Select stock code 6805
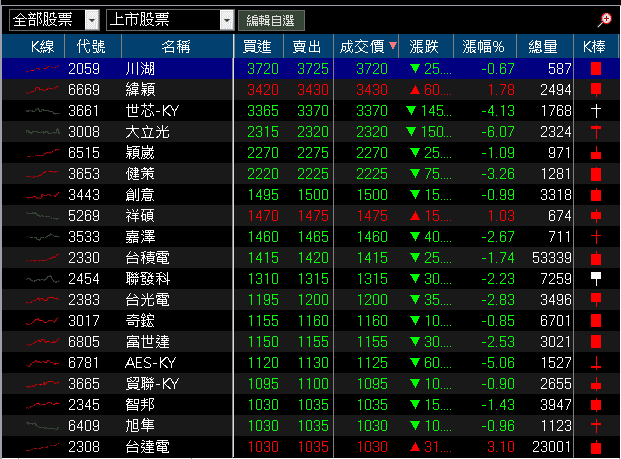Viewport: 621px width, 459px height. point(84,342)
